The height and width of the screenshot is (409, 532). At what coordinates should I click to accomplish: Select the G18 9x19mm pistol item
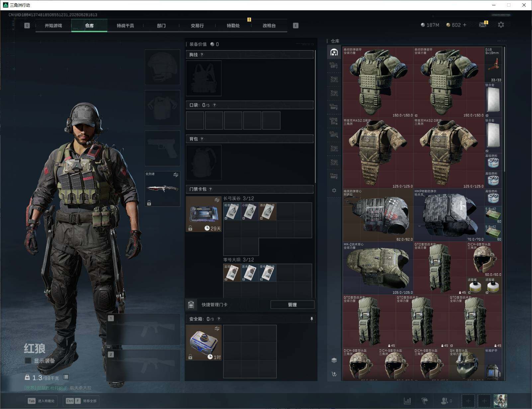click(493, 65)
